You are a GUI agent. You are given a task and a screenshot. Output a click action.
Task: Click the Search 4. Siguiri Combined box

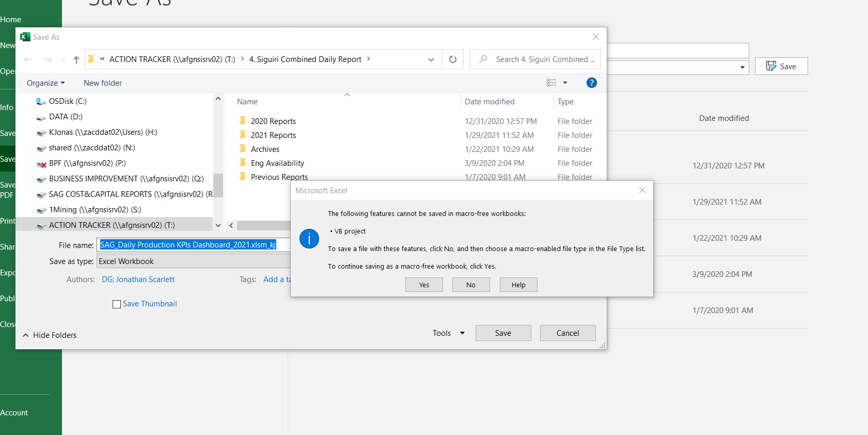coord(535,59)
